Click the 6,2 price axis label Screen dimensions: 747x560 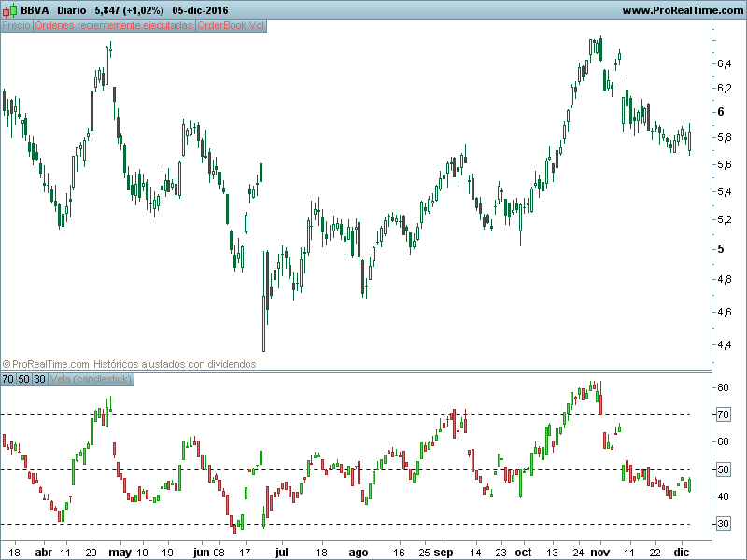tap(725, 88)
